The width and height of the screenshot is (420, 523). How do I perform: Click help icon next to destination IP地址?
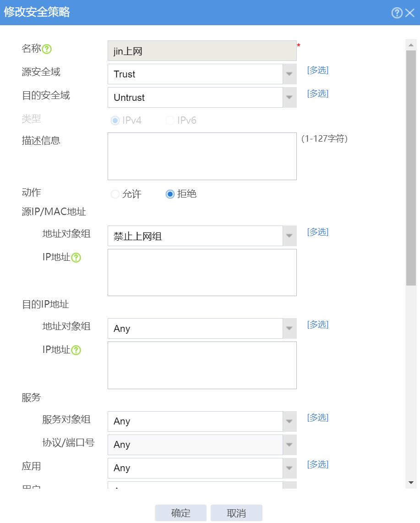(x=76, y=350)
